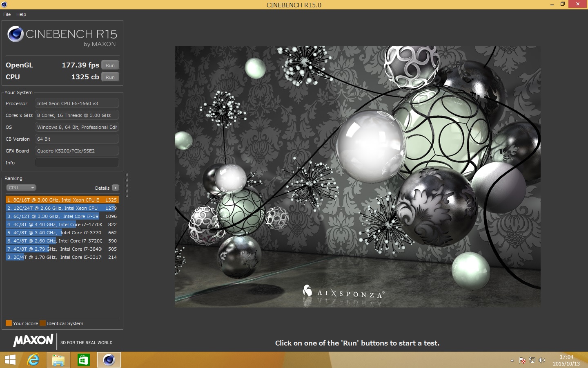Click the MAXON logo at bottom
This screenshot has width=588, height=368.
click(33, 341)
